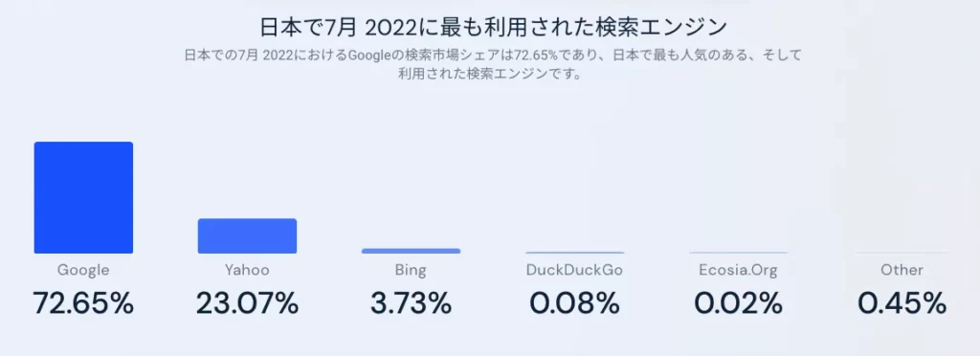This screenshot has height=356, width=980.
Task: Select the 23.07% figure
Action: [x=248, y=303]
